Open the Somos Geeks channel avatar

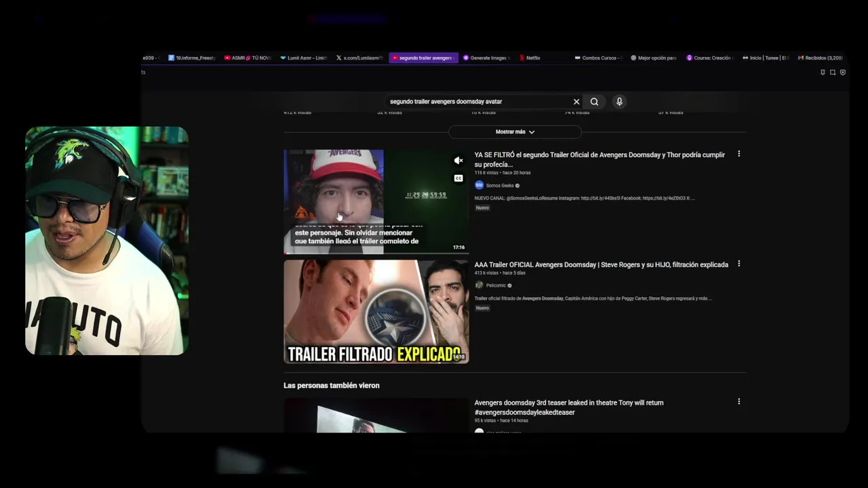click(x=479, y=185)
